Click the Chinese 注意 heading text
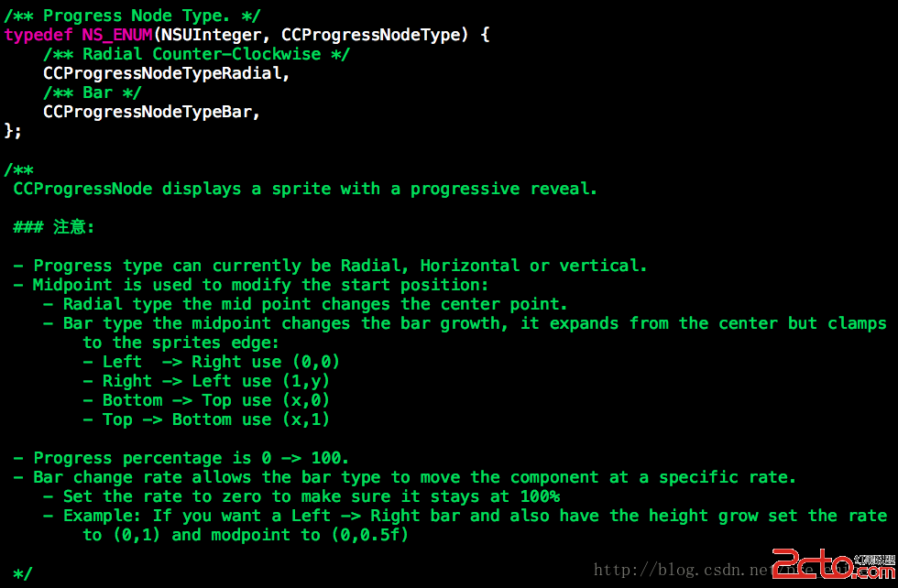 [x=73, y=227]
